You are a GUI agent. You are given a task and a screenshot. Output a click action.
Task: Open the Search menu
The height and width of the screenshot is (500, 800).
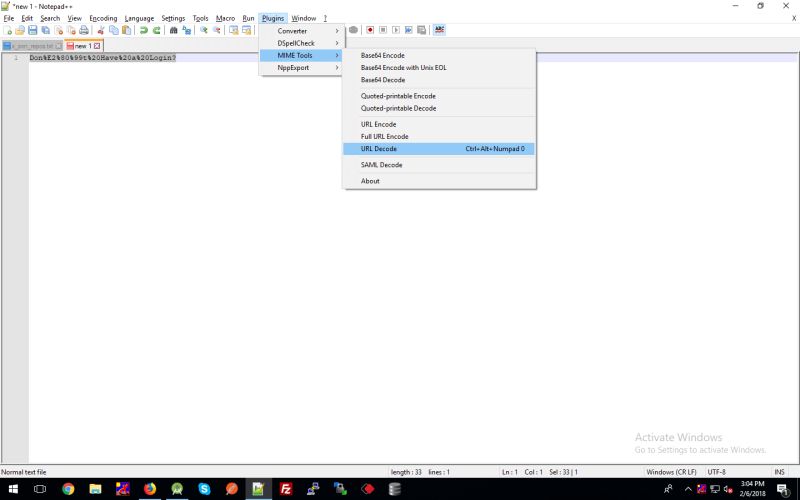(x=50, y=18)
